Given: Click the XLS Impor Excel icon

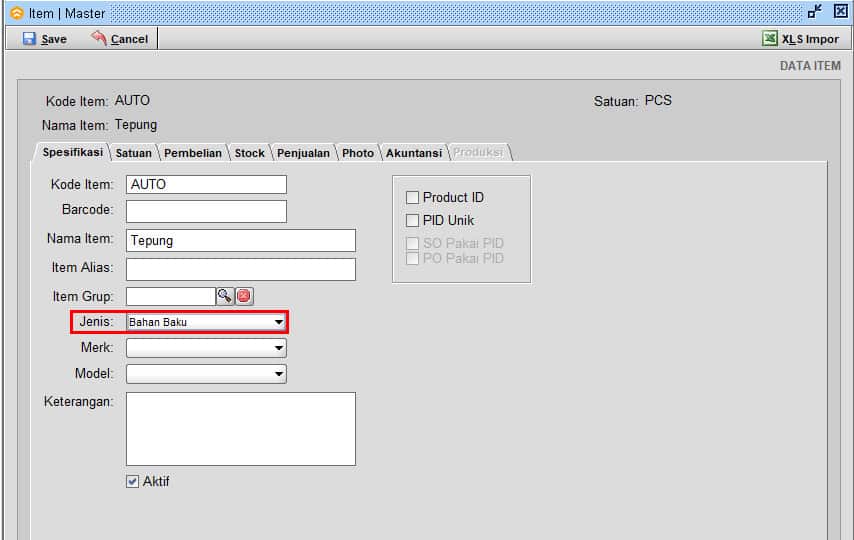Looking at the screenshot, I should [770, 39].
